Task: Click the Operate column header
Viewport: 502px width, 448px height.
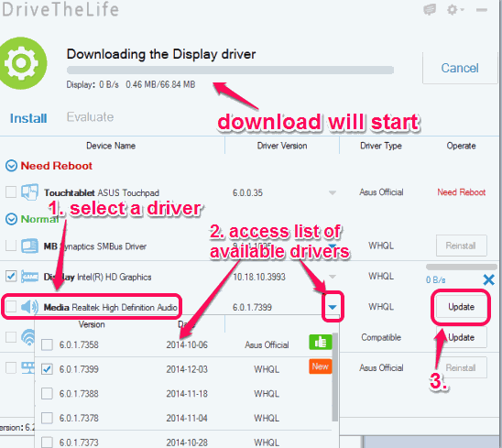Action: 461,146
